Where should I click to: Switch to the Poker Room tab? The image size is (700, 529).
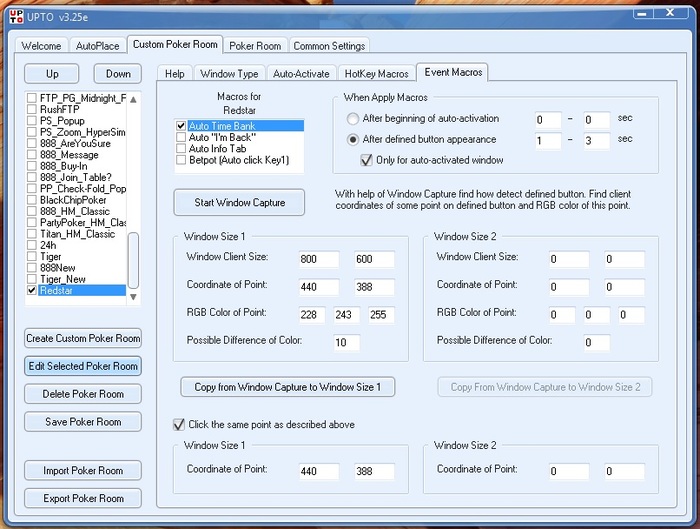click(x=255, y=46)
